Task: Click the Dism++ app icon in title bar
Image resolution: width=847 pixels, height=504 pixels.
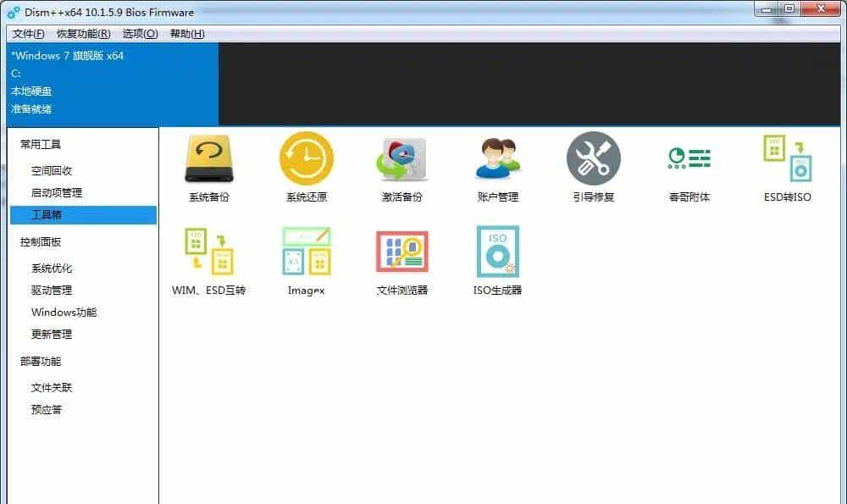Action: coord(14,12)
